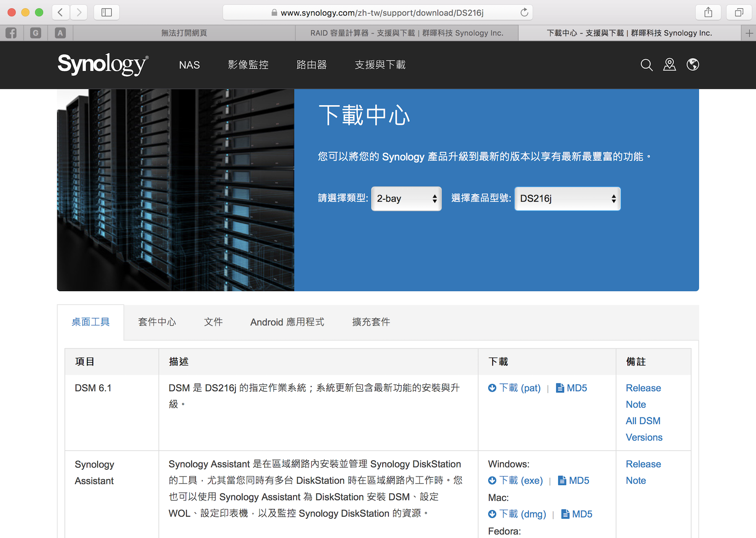
Task: Go back with Safari's back arrow
Action: pyautogui.click(x=60, y=13)
